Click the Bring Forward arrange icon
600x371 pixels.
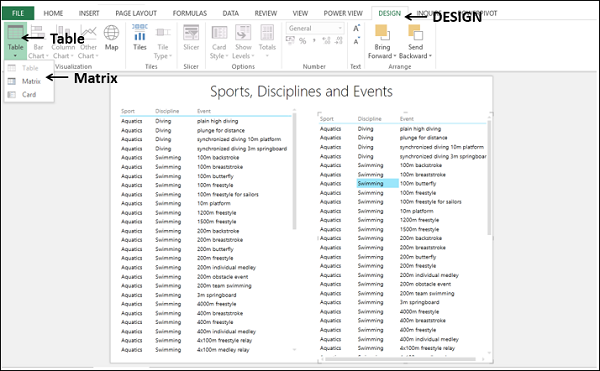(382, 33)
